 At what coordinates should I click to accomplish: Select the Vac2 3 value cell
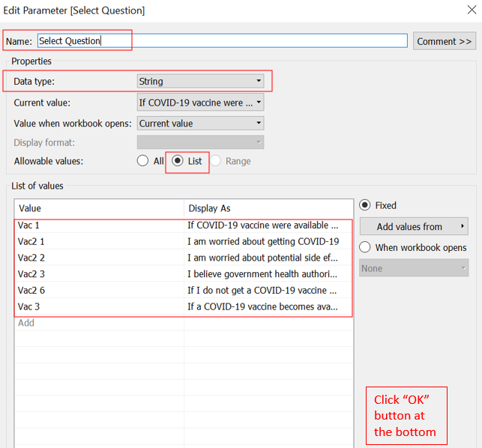[x=31, y=274]
